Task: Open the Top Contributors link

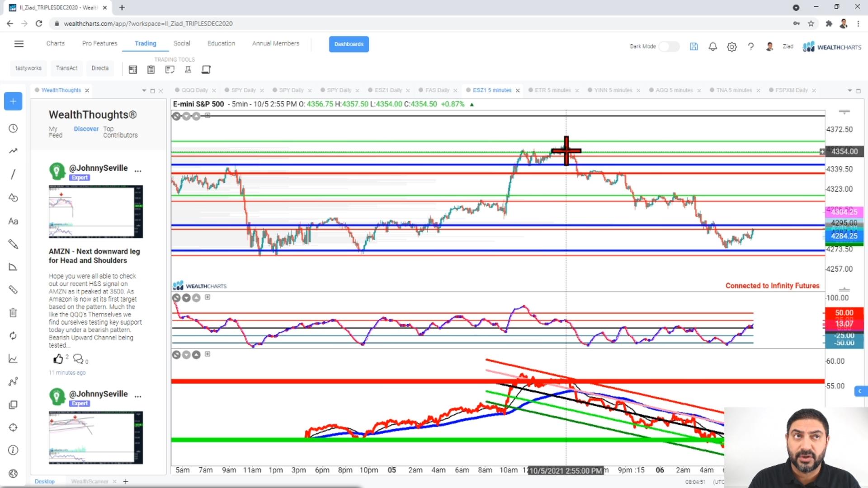Action: coord(120,132)
